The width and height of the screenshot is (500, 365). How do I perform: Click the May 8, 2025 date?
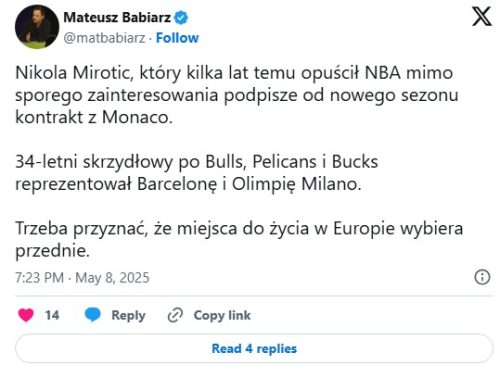(x=112, y=278)
